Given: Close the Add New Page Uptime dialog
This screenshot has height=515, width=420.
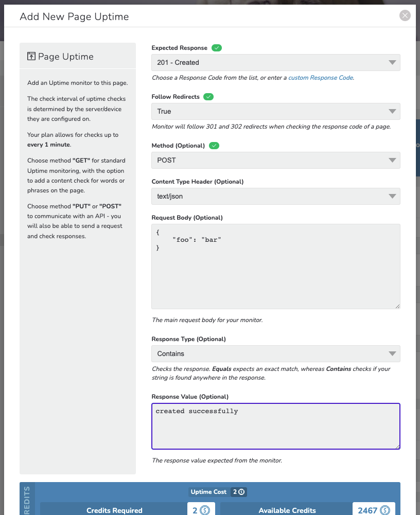Looking at the screenshot, I should [x=405, y=15].
